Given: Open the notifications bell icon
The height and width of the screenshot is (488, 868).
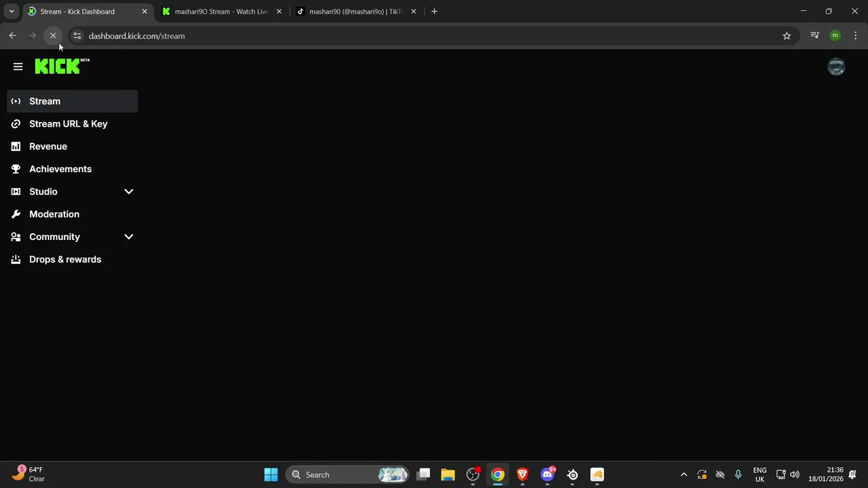Looking at the screenshot, I should pos(852,474).
